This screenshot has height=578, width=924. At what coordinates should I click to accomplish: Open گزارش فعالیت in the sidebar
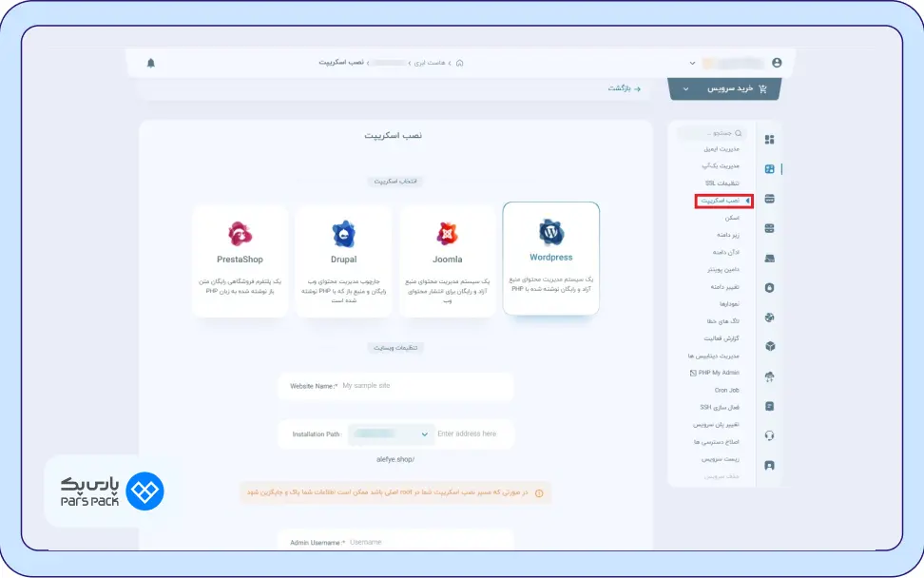coord(722,338)
